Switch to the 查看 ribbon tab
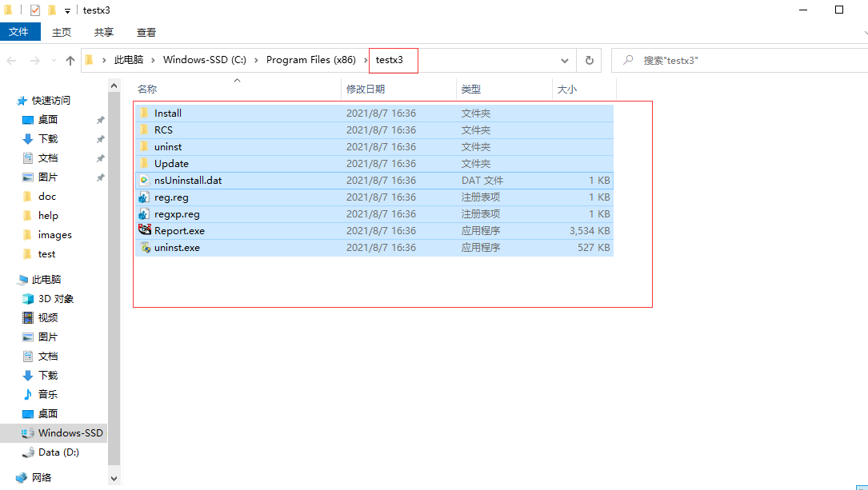 point(146,32)
